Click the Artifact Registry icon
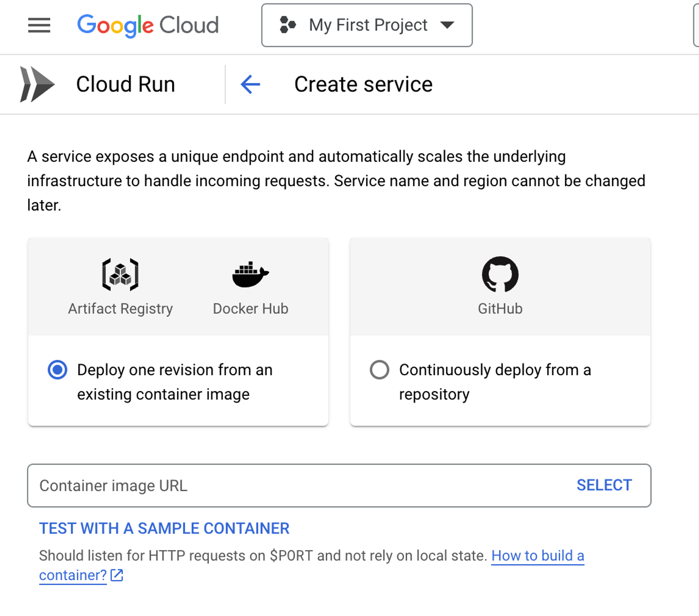Image resolution: width=699 pixels, height=616 pixels. click(120, 275)
